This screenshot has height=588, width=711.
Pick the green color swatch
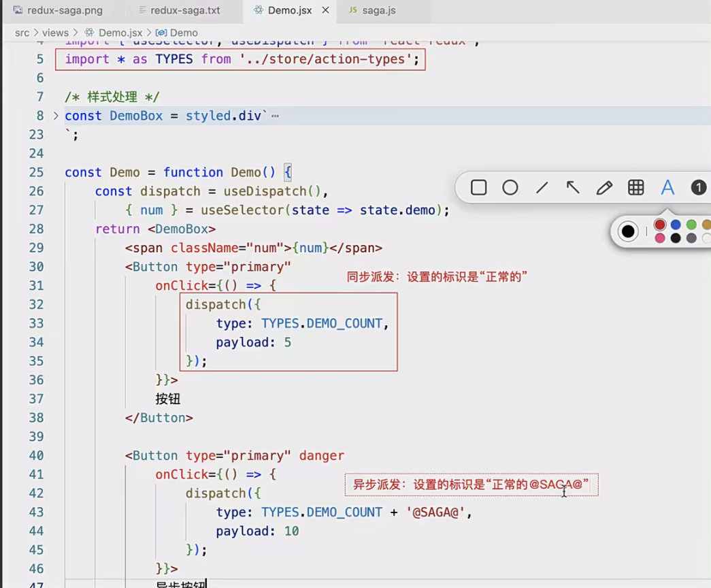click(x=691, y=225)
